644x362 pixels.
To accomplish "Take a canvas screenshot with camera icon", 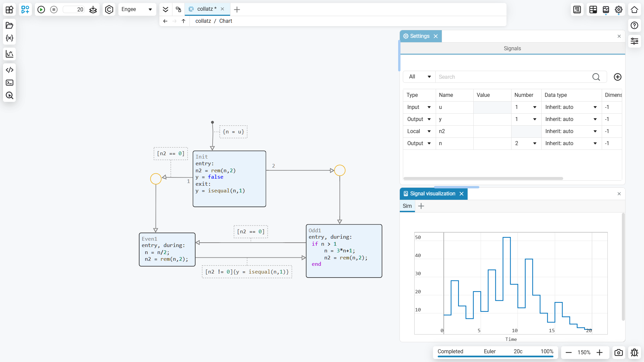I will [619, 353].
